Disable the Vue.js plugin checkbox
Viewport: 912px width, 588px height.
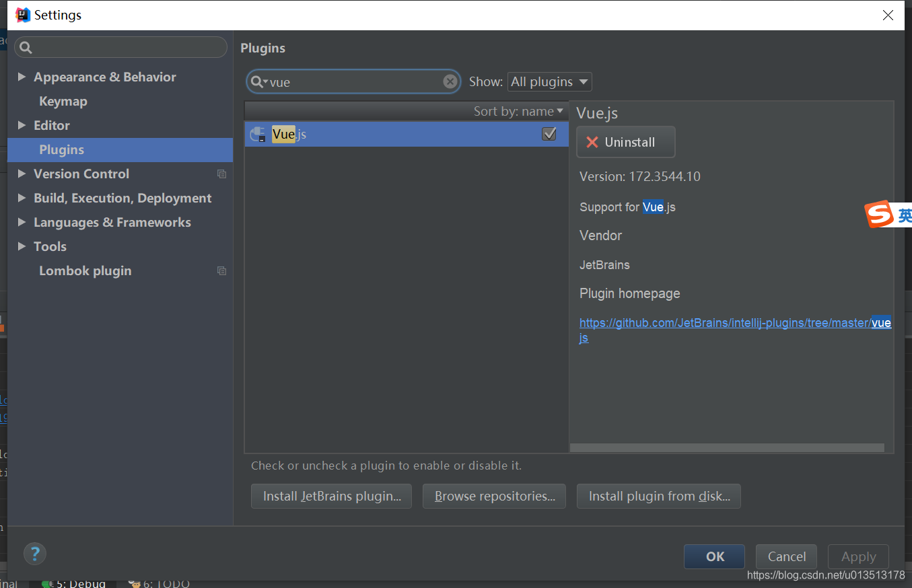tap(549, 134)
